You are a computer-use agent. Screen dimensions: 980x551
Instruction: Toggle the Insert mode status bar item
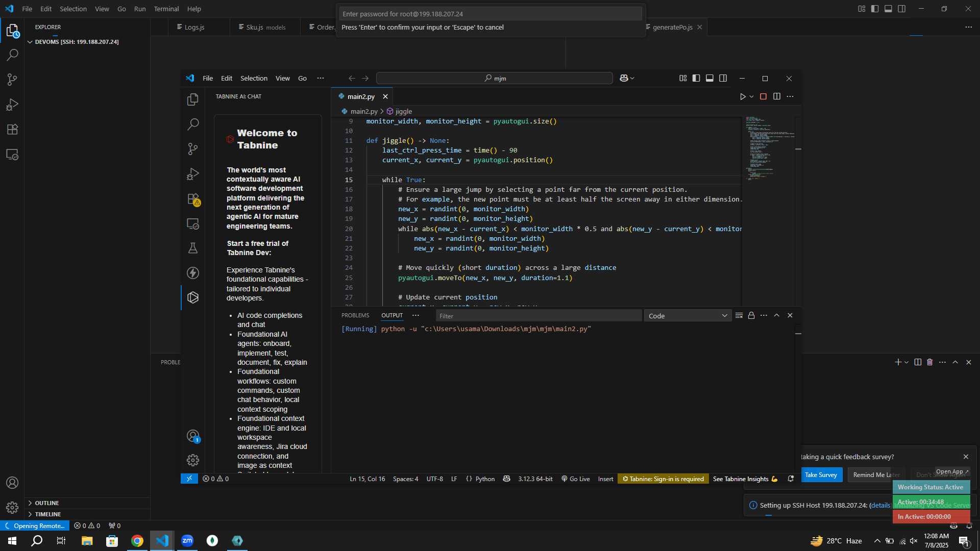605,479
